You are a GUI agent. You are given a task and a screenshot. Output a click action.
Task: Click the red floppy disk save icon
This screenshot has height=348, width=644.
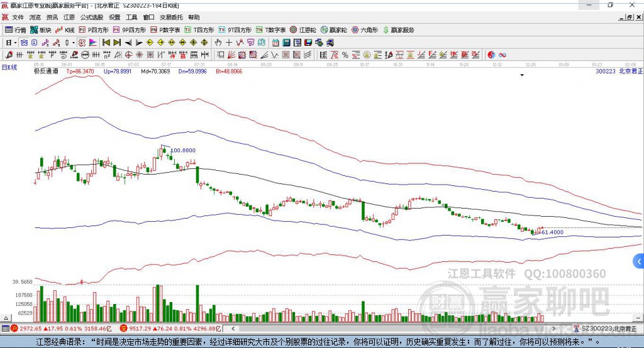pos(308,43)
